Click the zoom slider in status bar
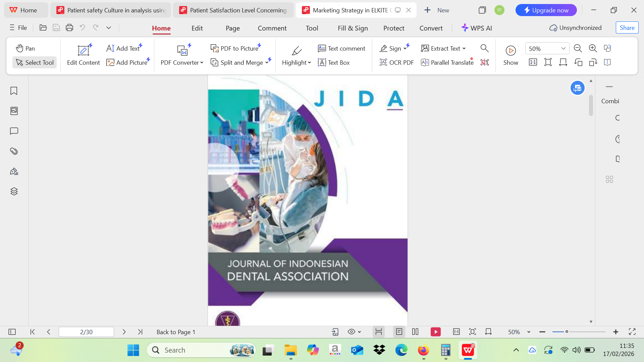This screenshot has height=362, width=644. (567, 332)
